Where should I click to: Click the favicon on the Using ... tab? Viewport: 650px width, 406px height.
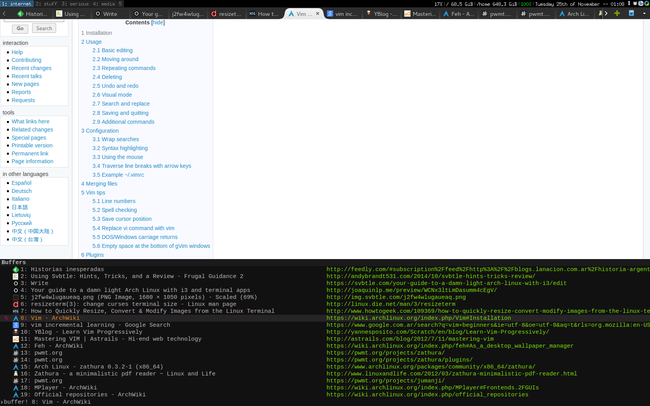pyautogui.click(x=59, y=14)
